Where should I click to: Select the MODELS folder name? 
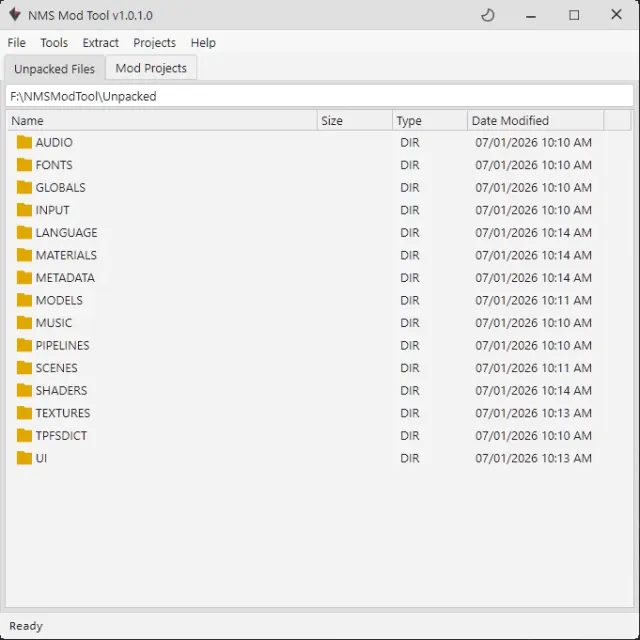click(59, 300)
